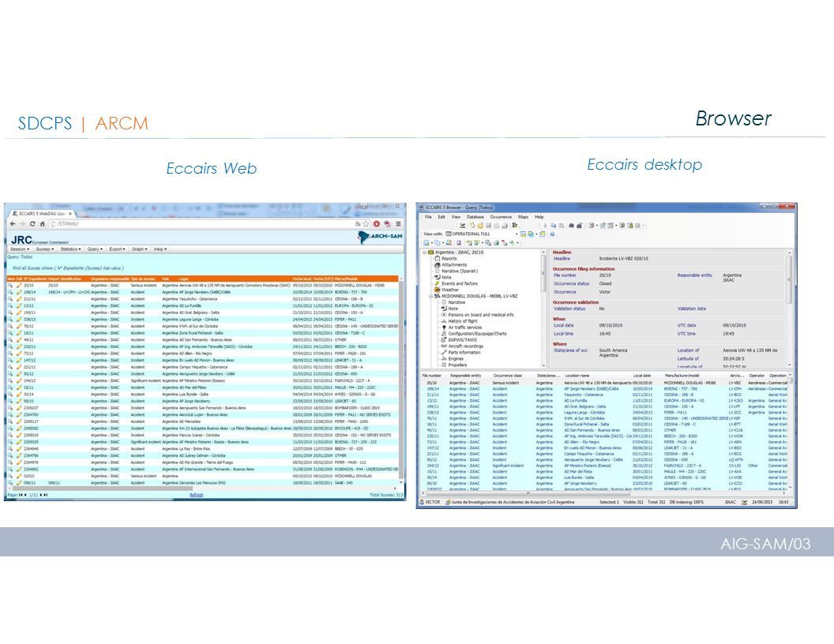Select Attachments in the occurrence tree
The image size is (834, 644).
click(x=453, y=264)
